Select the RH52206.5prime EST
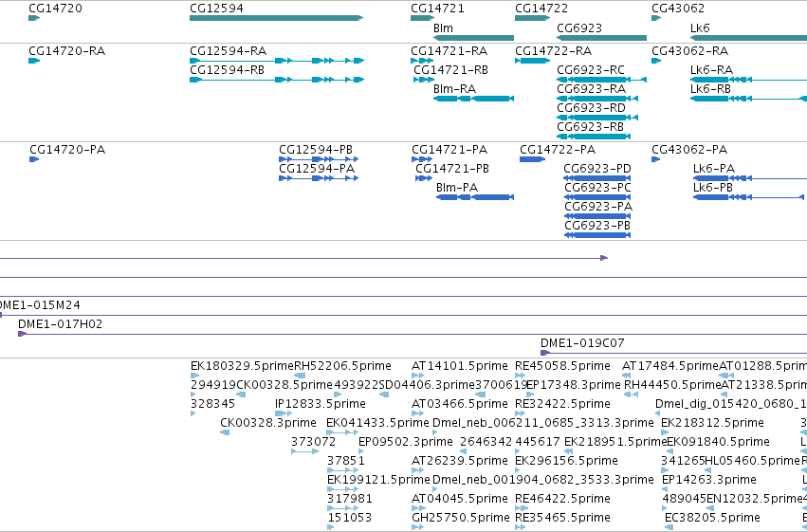 coord(300,376)
